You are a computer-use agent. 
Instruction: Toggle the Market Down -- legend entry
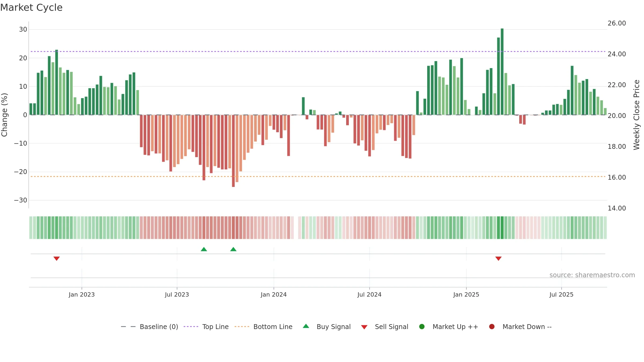click(520, 327)
